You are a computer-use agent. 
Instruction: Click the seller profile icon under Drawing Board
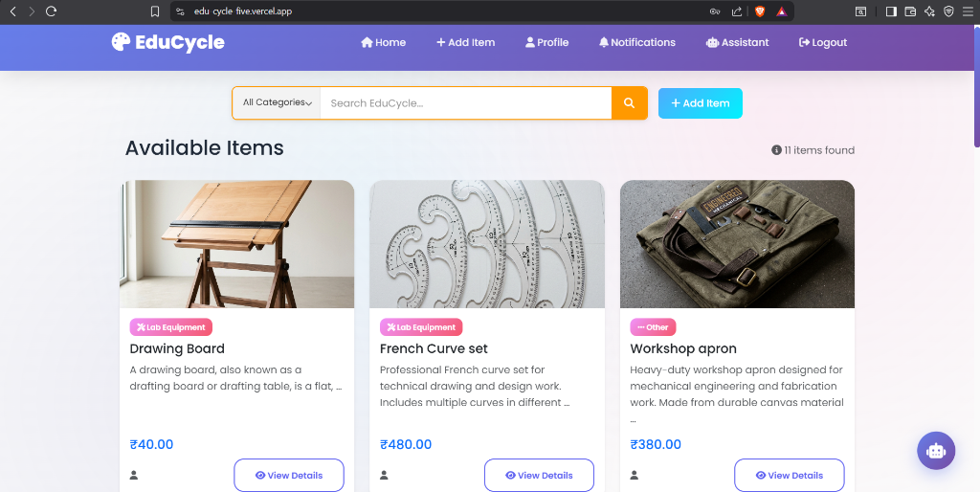[x=134, y=475]
